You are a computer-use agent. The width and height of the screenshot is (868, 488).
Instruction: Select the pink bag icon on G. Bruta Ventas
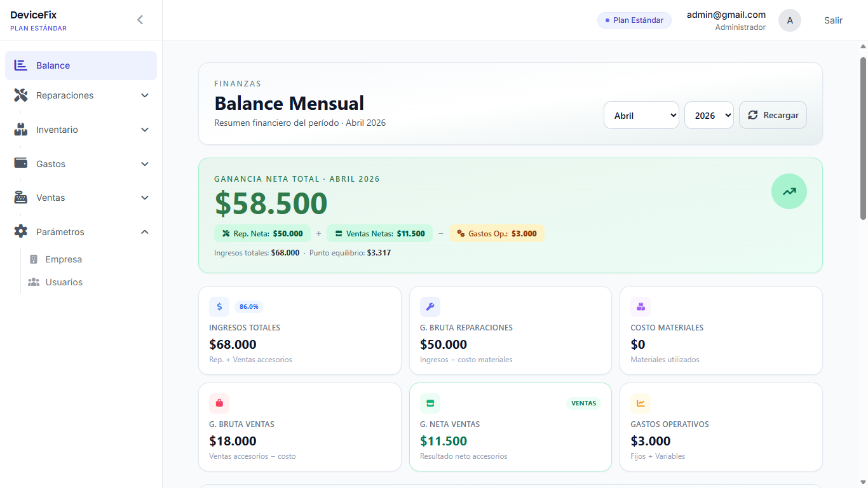[x=219, y=403]
